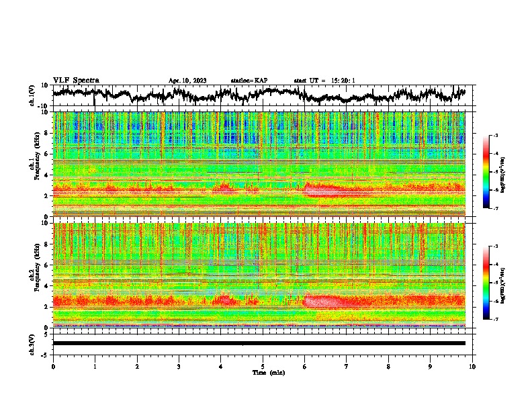Click the final time axis tick label '10'
The width and height of the screenshot is (532, 411).
click(x=472, y=367)
